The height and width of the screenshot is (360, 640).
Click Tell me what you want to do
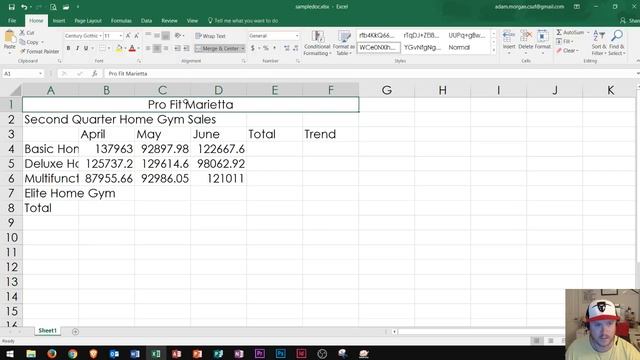pyautogui.click(x=243, y=20)
